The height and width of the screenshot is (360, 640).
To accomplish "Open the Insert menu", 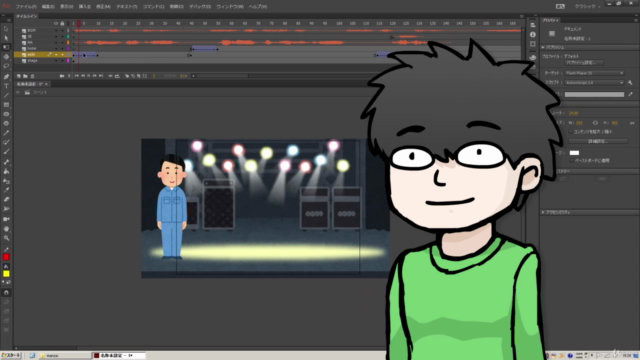I will (84, 7).
